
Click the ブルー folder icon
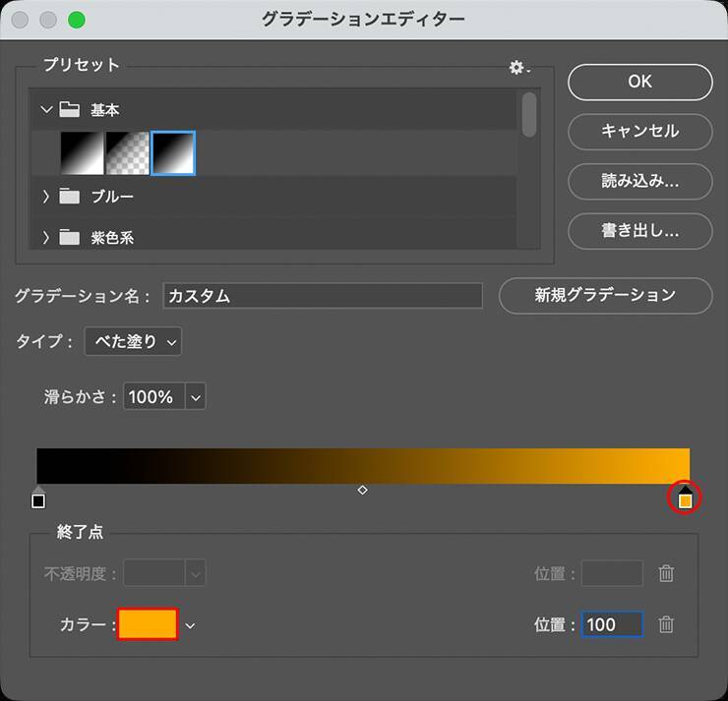(x=69, y=197)
